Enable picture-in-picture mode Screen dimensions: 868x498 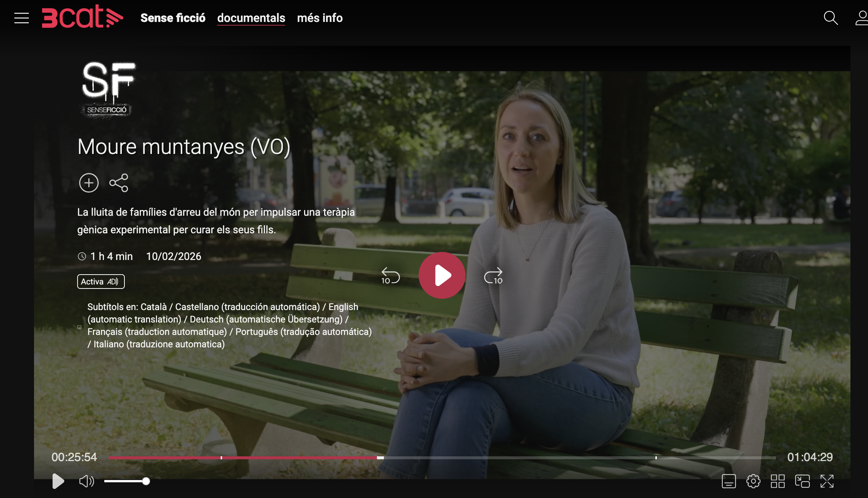(x=802, y=481)
